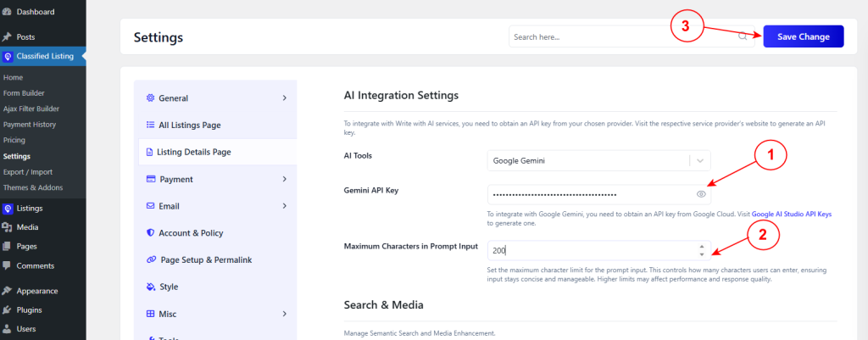Expand the Misc settings chevron

coord(285,314)
